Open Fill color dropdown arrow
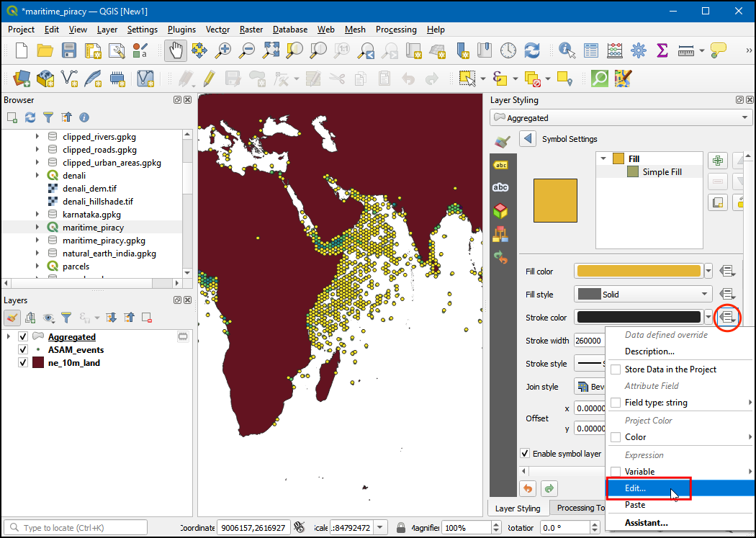Screen dimensions: 756x538 point(708,272)
